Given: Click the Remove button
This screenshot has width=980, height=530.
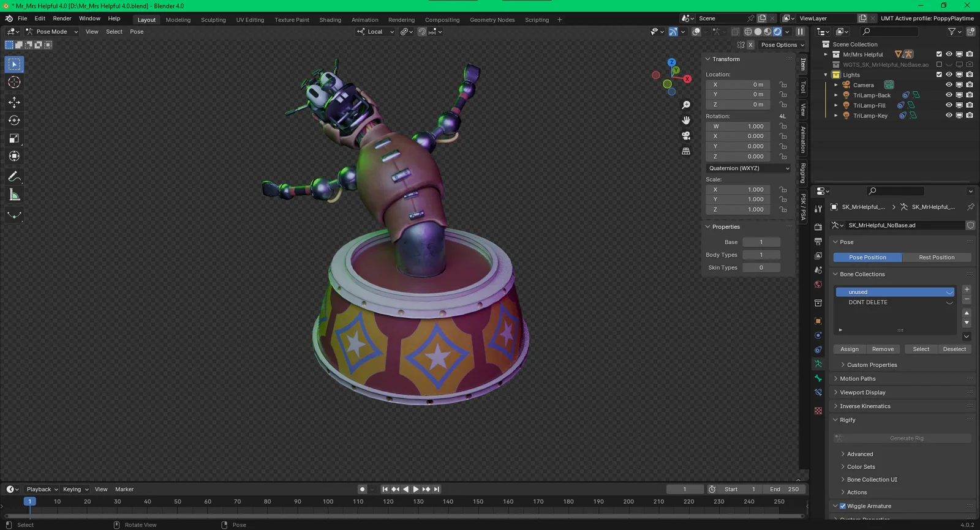Looking at the screenshot, I should click(x=883, y=349).
